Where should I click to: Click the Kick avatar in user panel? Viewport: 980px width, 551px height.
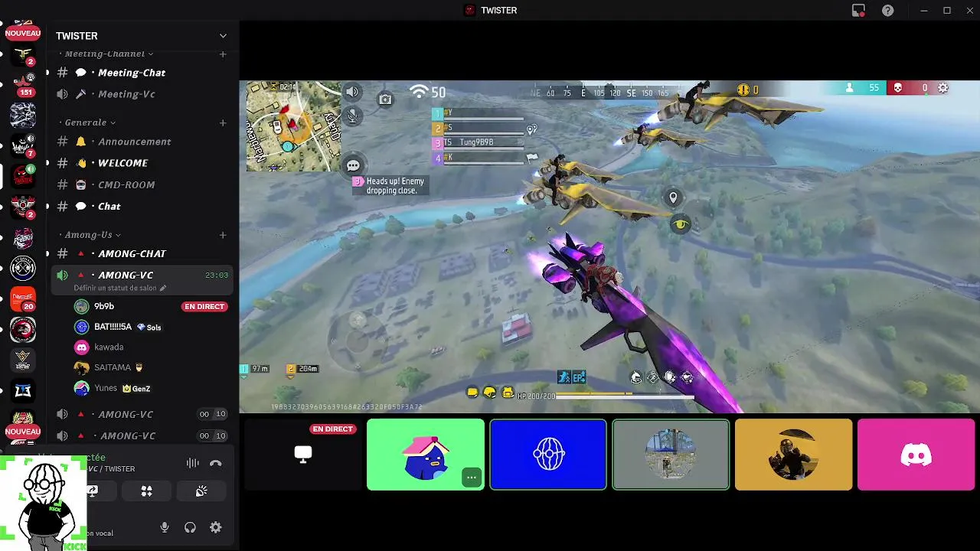click(x=44, y=504)
